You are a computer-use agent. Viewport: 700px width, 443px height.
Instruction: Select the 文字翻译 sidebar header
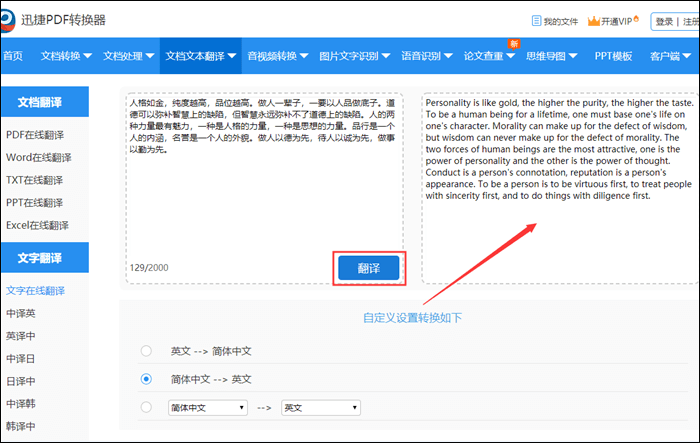pos(45,258)
